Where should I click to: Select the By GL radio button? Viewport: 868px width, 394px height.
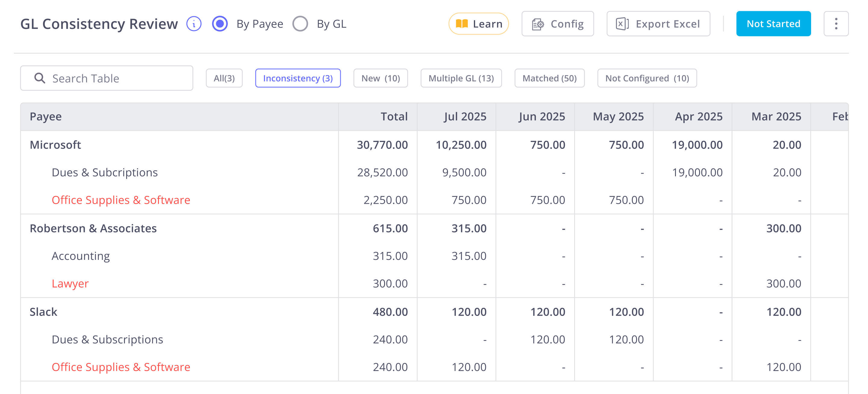300,24
